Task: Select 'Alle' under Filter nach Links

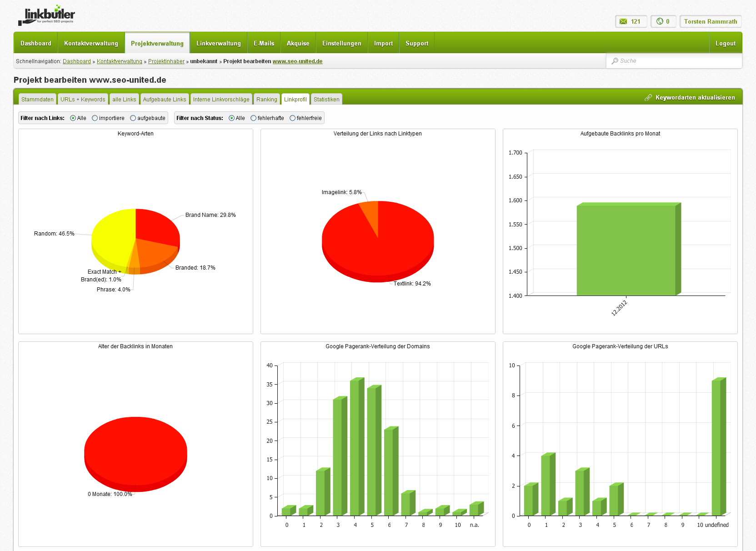Action: 73,118
